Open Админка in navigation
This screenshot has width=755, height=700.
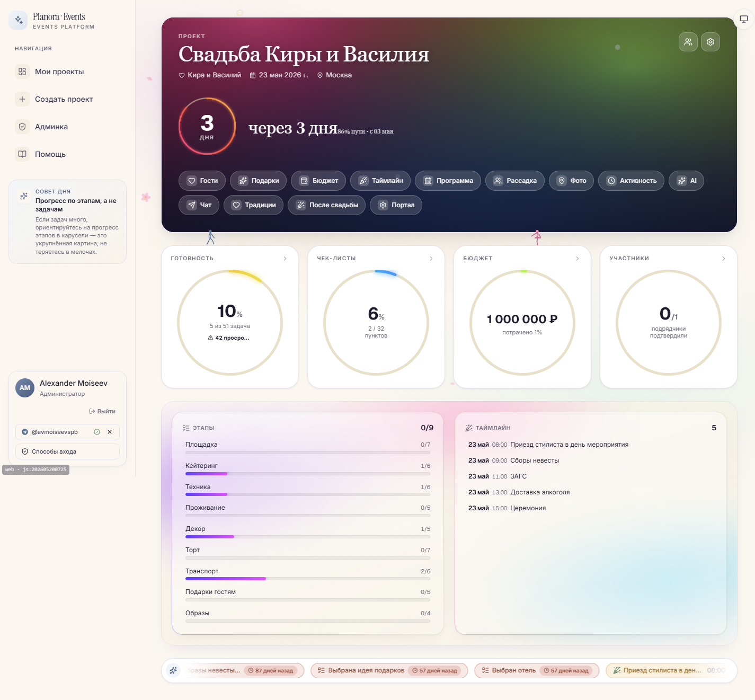67,127
